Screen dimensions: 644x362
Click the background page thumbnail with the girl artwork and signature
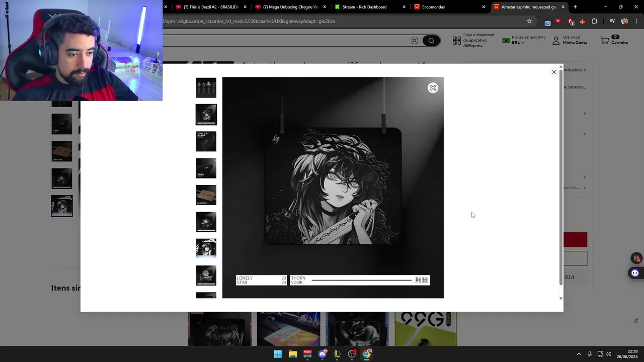[62, 206]
